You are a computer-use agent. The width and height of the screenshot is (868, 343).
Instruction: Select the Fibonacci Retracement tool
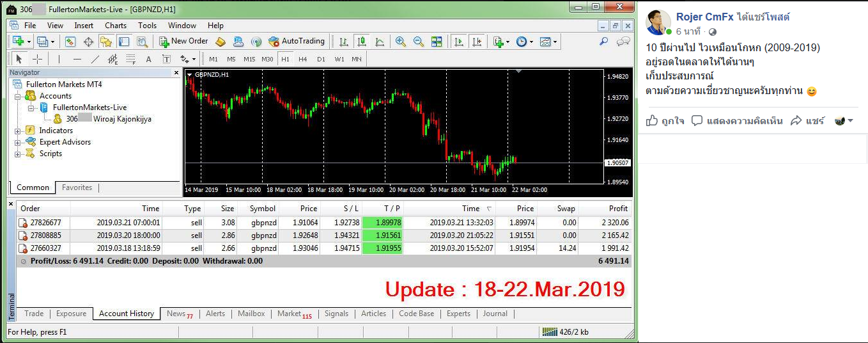[130, 59]
